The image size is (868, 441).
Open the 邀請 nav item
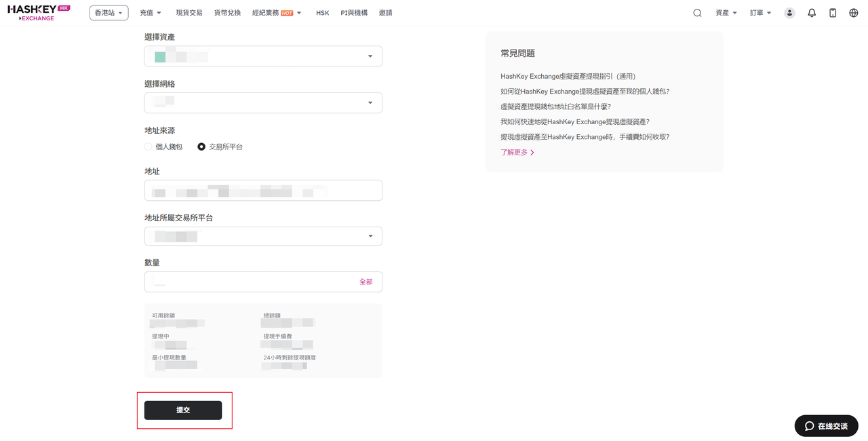tap(386, 13)
